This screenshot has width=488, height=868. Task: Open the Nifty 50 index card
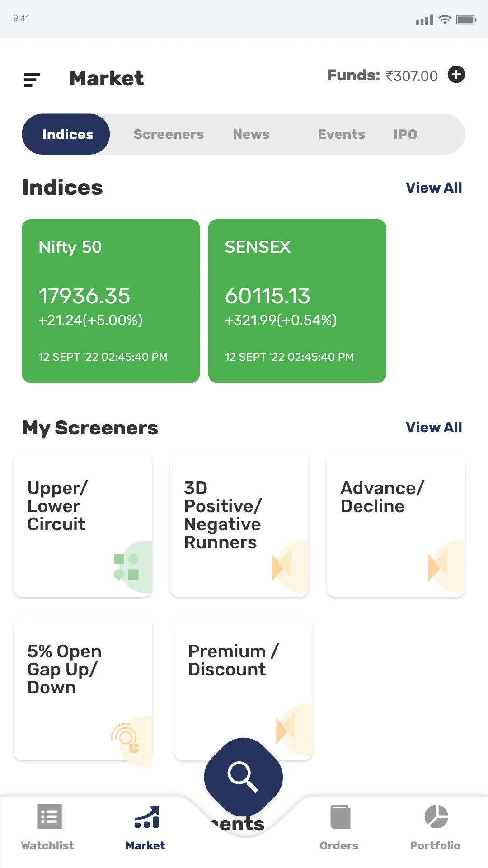(x=111, y=301)
